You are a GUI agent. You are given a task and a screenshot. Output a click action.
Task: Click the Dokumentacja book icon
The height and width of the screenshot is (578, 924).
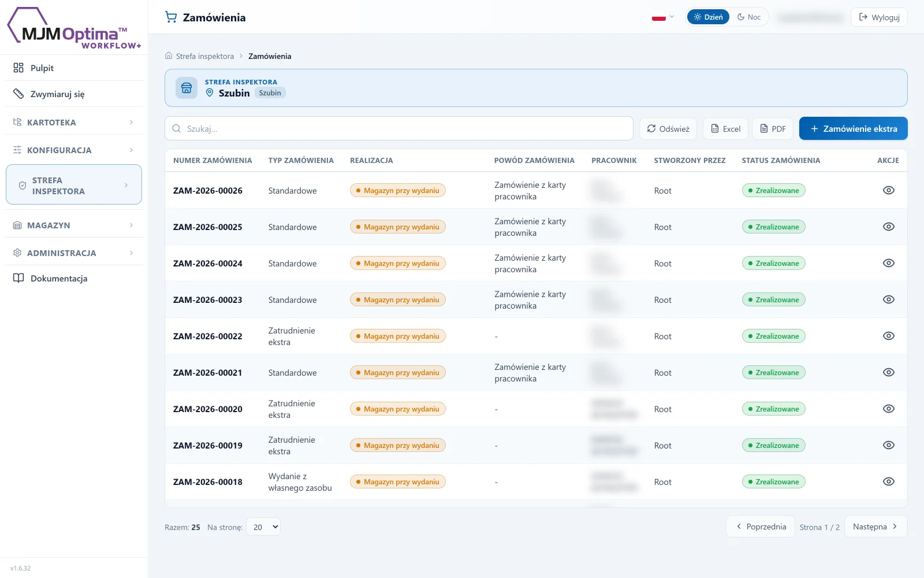[18, 278]
